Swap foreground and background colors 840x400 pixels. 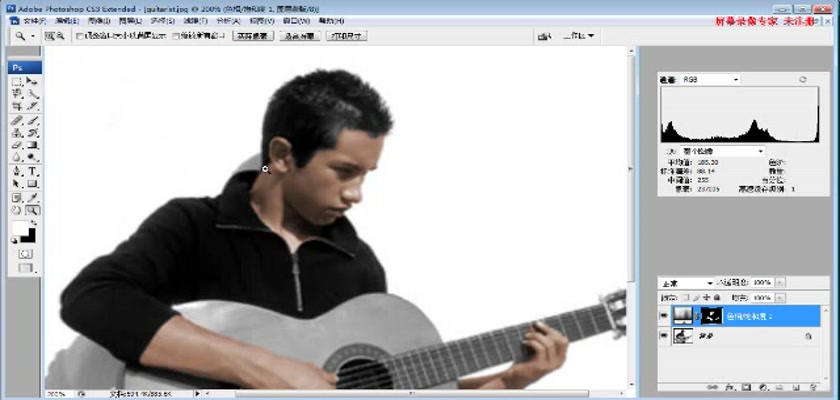coord(34,222)
